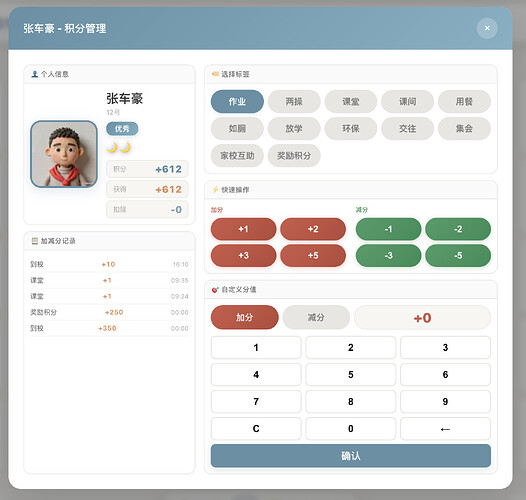The width and height of the screenshot is (526, 500).
Task: Click the 获得 +612 field
Action: pyautogui.click(x=147, y=189)
